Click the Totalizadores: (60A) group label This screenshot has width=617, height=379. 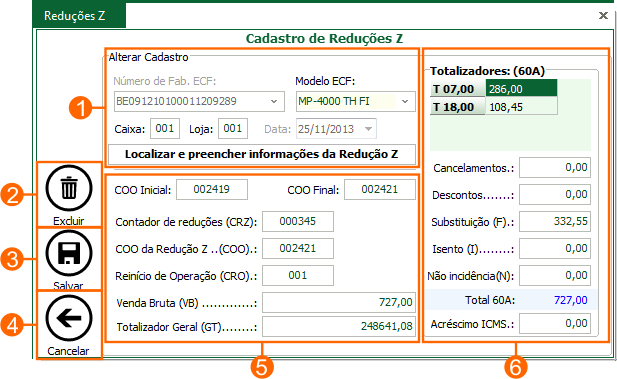(487, 71)
